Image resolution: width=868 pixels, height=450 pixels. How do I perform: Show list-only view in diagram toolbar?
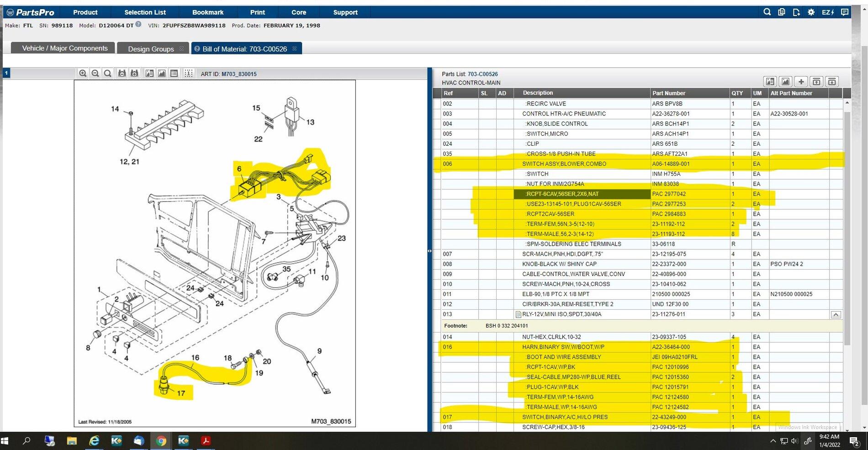tap(174, 74)
